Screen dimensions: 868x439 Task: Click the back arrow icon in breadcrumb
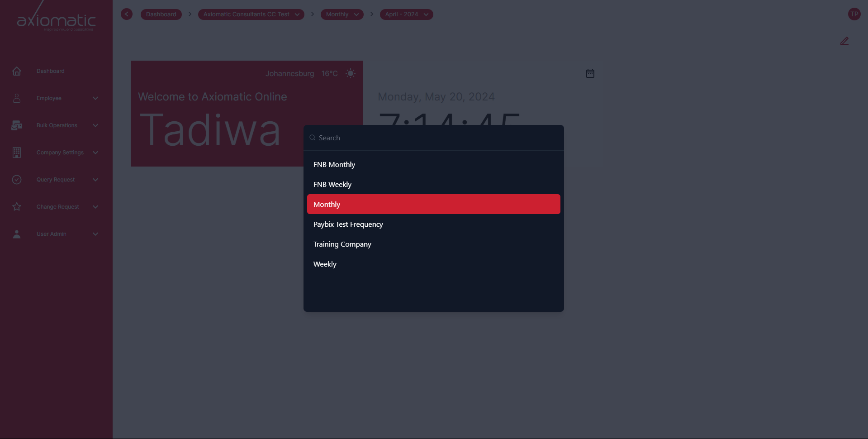pyautogui.click(x=127, y=14)
